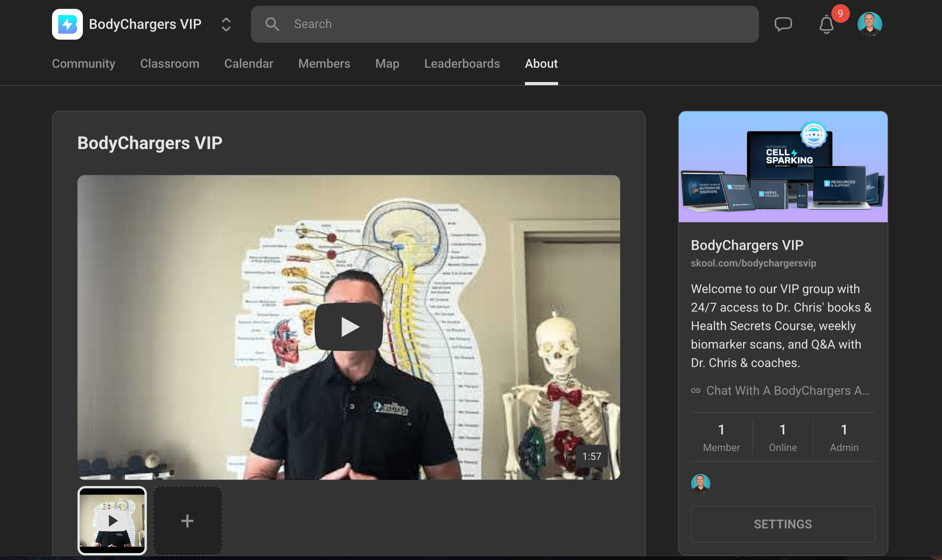Open group SETTINGS button

point(783,524)
